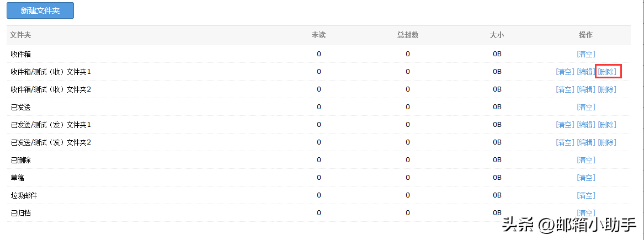The width and height of the screenshot is (644, 240).
Task: Edit 已发送/测试（发）文件夹2 folder
Action: 586,142
